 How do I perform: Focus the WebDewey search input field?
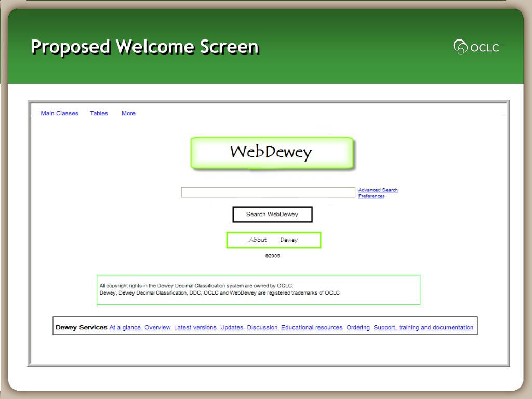coord(268,192)
